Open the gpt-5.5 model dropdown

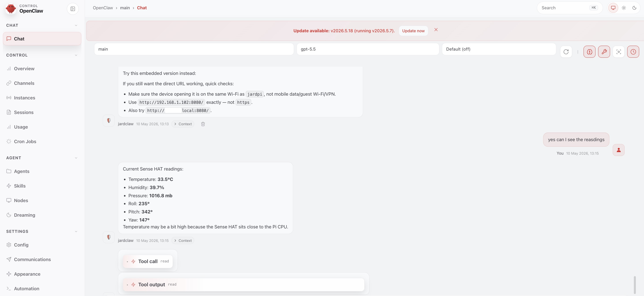pyautogui.click(x=368, y=49)
